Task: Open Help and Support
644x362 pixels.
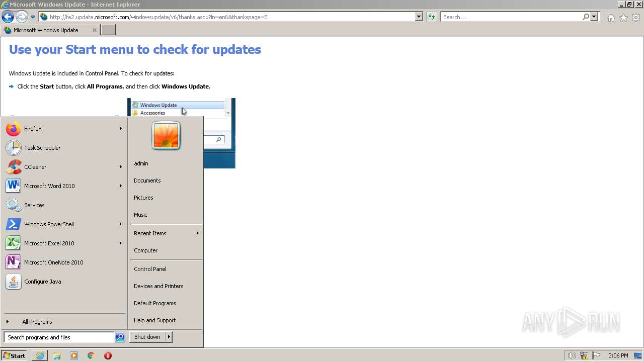Action: click(x=166, y=320)
